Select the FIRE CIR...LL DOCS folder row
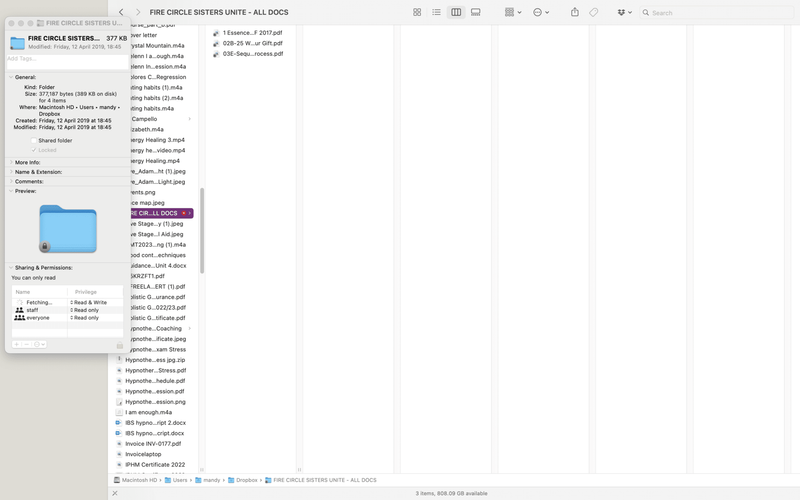Screen dimensions: 800x500 161,213
